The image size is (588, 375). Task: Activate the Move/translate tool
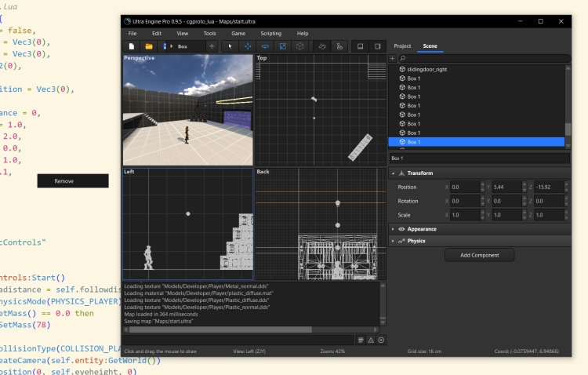(x=248, y=47)
